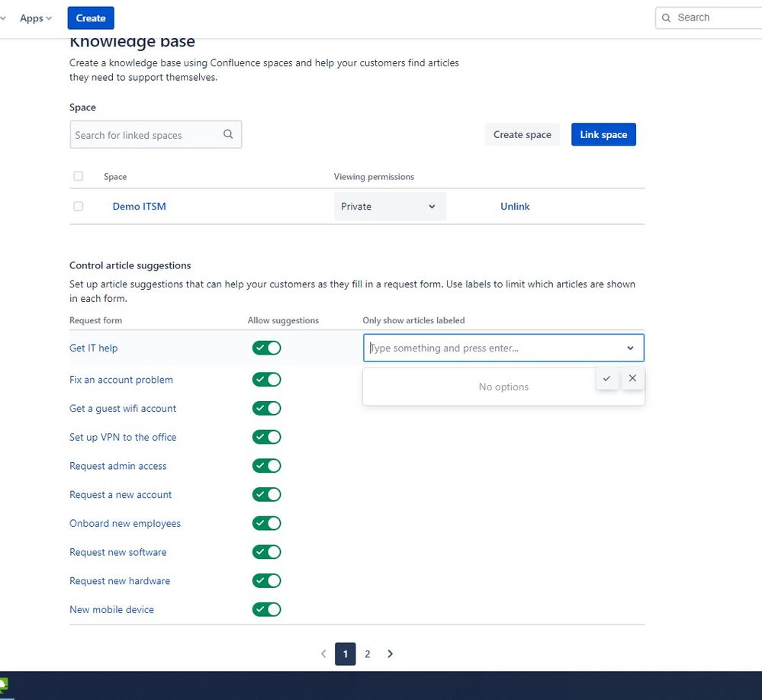
Task: Click the 'Request form' column header
Action: click(x=95, y=320)
